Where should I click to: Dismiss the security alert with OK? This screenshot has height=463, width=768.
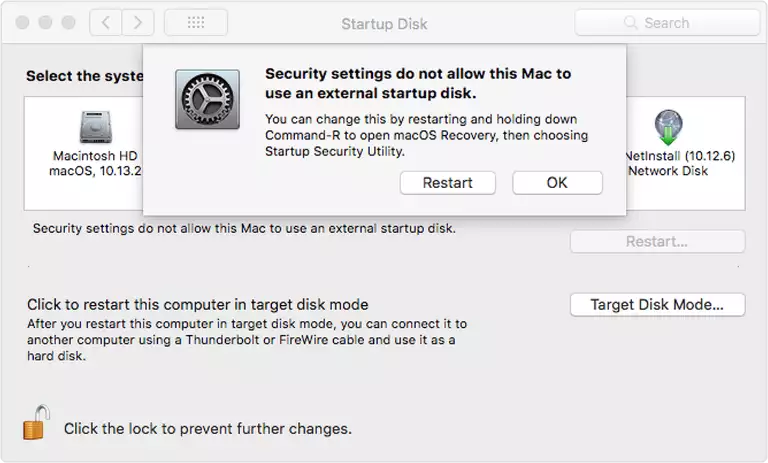[x=557, y=182]
